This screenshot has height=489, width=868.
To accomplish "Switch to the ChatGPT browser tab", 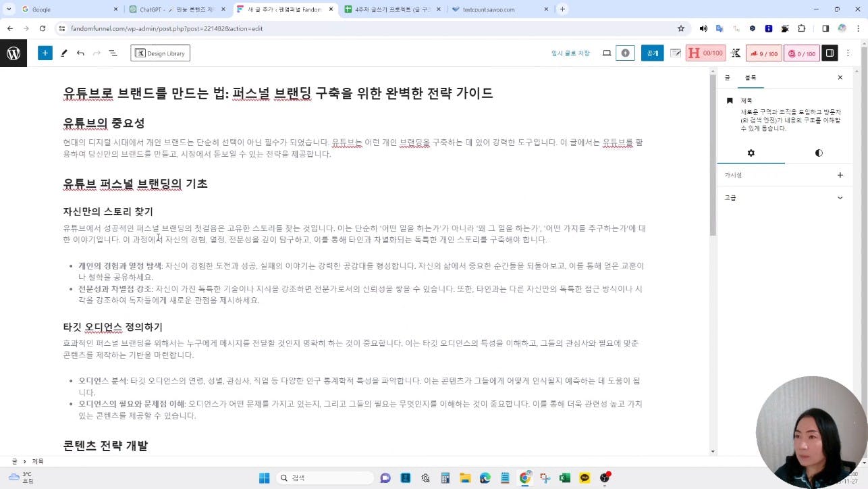I will [x=178, y=9].
